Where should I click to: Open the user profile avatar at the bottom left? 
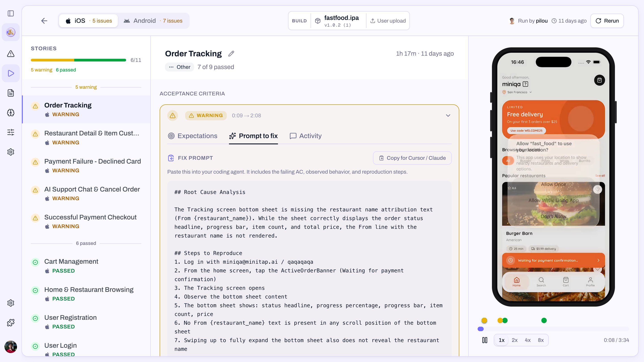click(11, 347)
